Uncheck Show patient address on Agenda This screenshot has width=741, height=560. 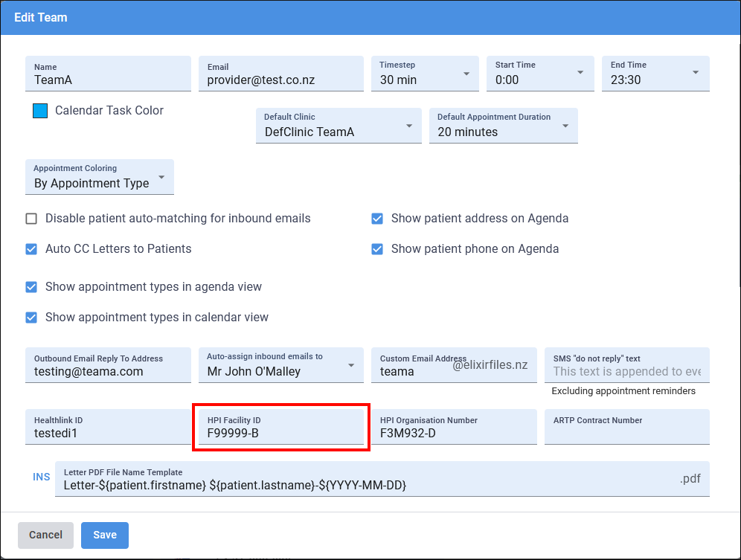pyautogui.click(x=377, y=219)
